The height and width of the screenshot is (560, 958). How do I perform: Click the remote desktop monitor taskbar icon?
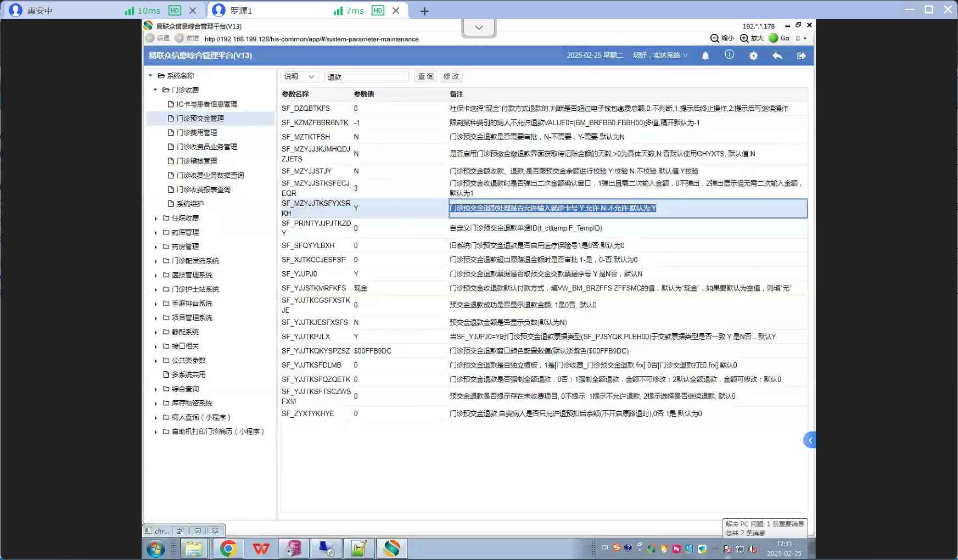tap(326, 548)
